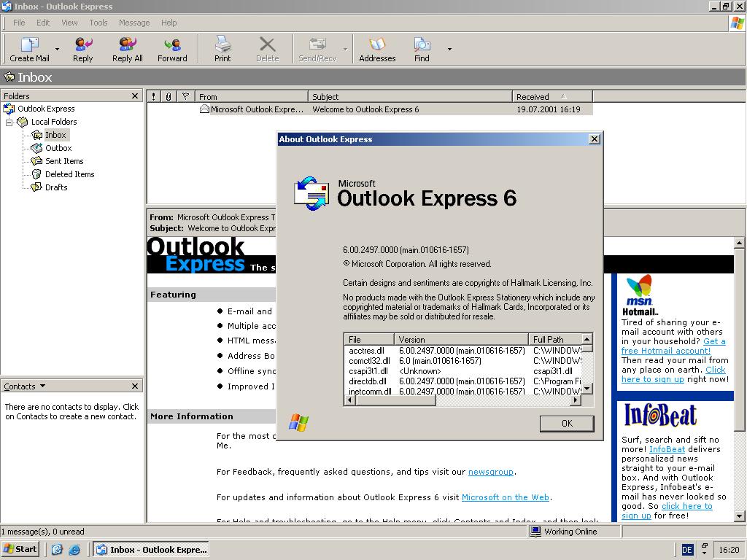Click the Send/Recv toolbar icon
This screenshot has width=747, height=560.
tap(317, 44)
